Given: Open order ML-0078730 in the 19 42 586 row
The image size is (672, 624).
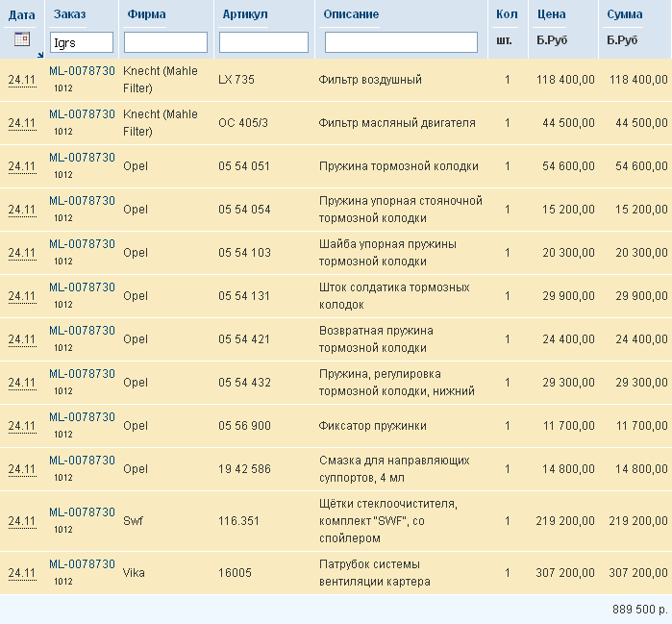Looking at the screenshot, I should [82, 461].
